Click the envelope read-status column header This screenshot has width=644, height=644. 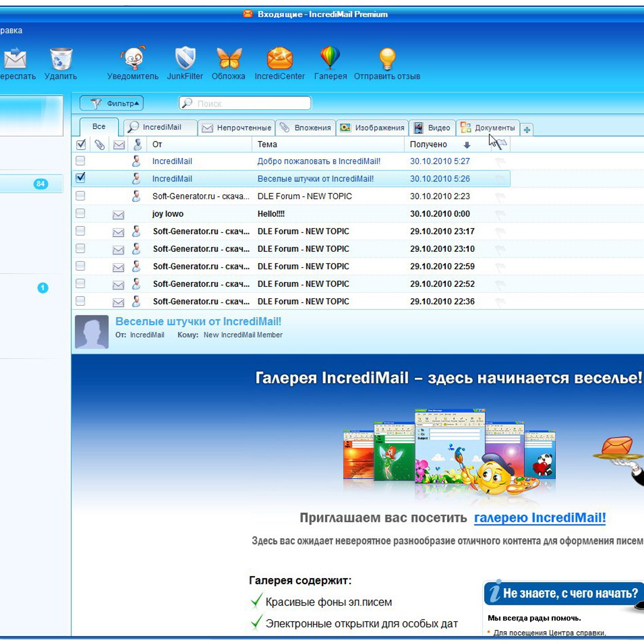click(119, 145)
